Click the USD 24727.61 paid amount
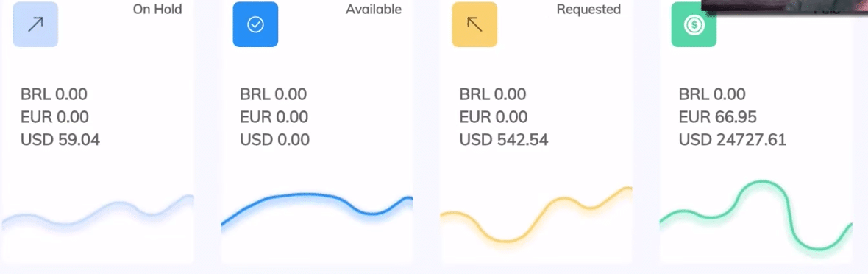The height and width of the screenshot is (274, 868). click(x=733, y=140)
